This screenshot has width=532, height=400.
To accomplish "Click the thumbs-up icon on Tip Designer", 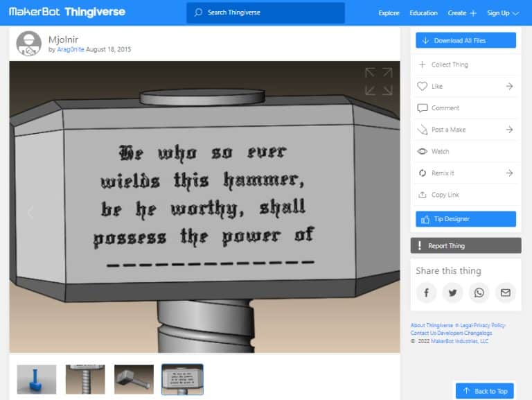I will click(425, 219).
